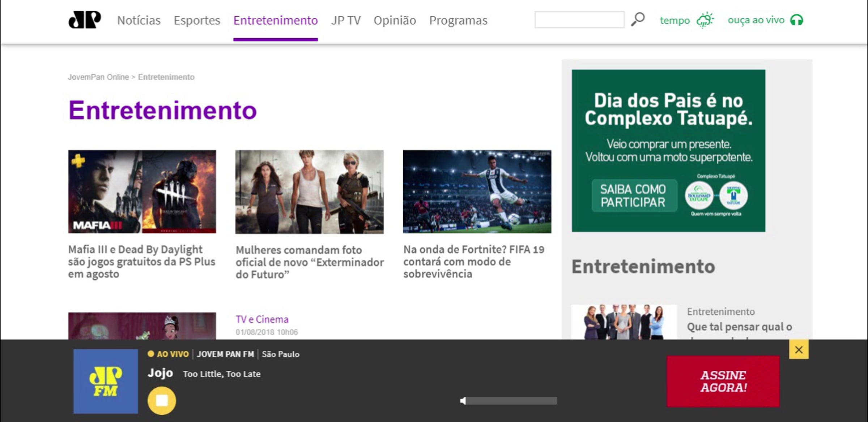Open the TV e Cinema category link
The height and width of the screenshot is (422, 868).
[x=262, y=319]
